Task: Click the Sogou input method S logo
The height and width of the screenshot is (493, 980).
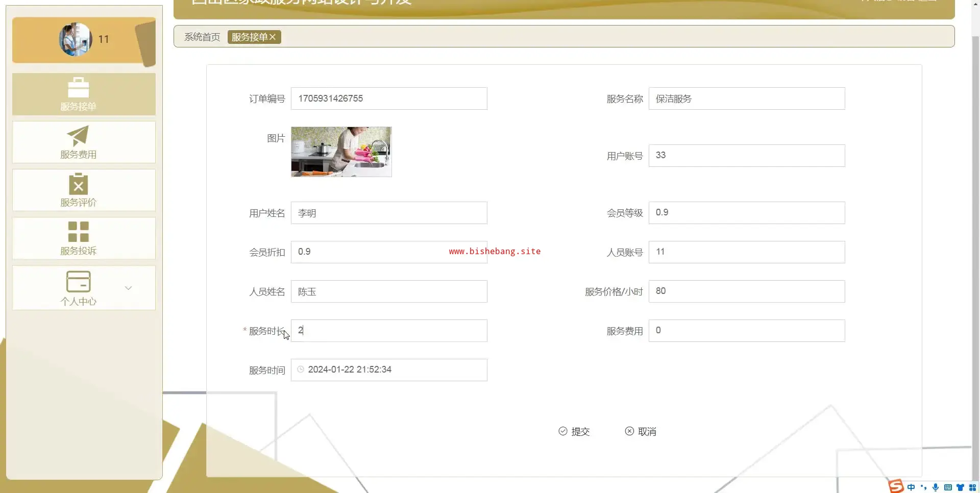Action: 896,486
